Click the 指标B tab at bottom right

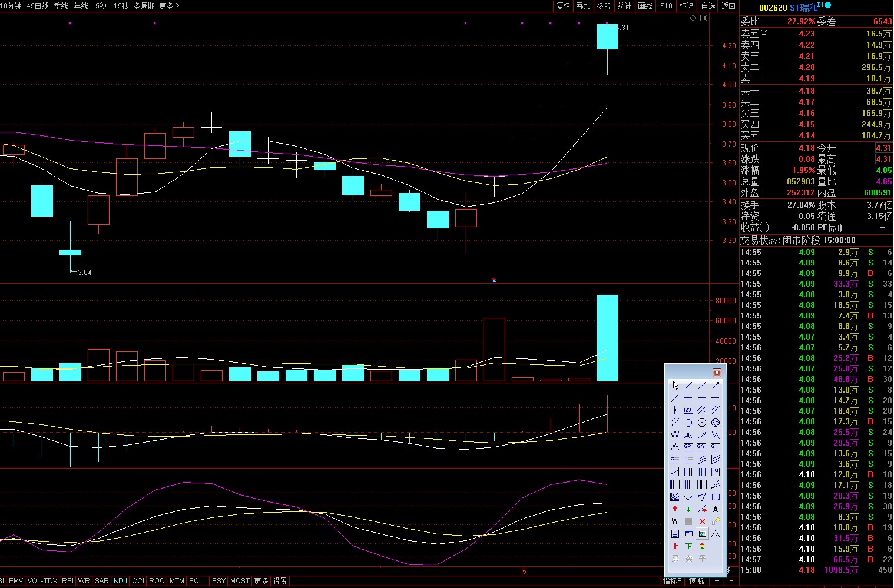(x=673, y=581)
